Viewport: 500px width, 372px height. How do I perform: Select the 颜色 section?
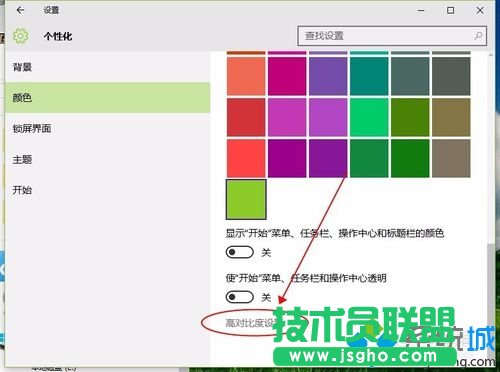point(107,98)
